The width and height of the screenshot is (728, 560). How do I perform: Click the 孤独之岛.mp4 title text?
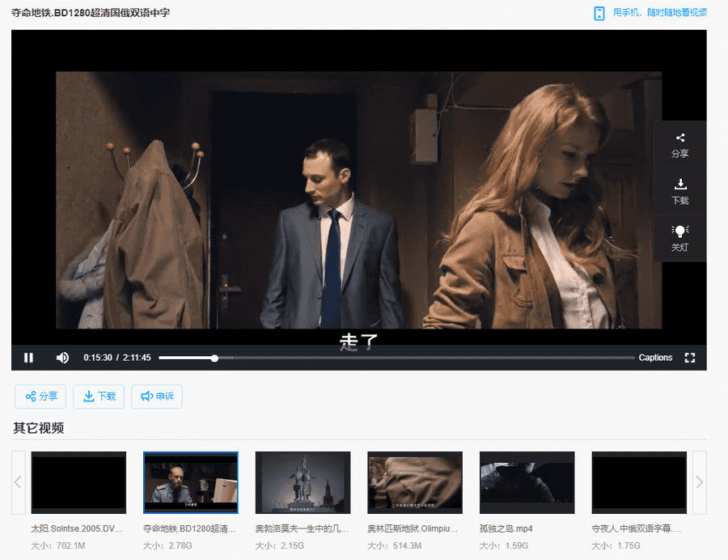click(506, 528)
